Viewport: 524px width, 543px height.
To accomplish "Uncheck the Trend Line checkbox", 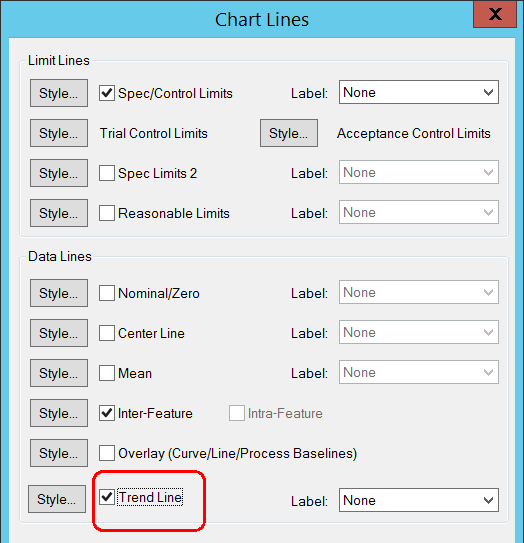I will pos(107,497).
